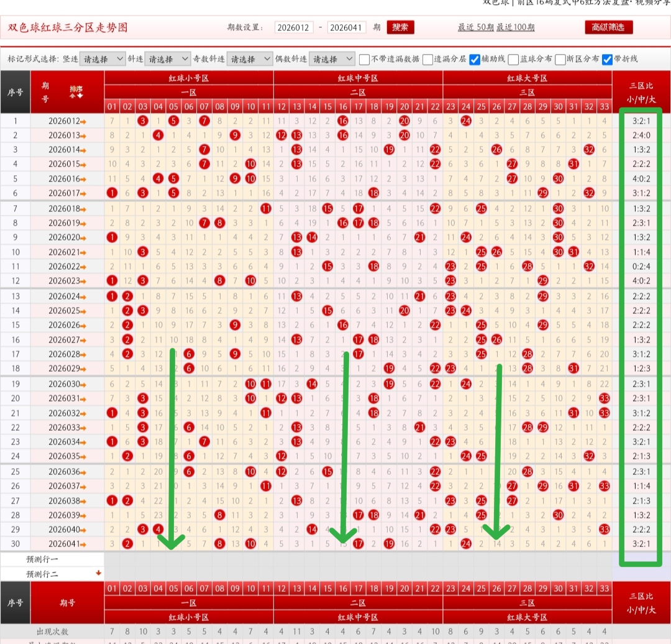Image resolution: width=671 pixels, height=644 pixels.
Task: Select red ball 09 in row 2026013
Action: pos(235,136)
